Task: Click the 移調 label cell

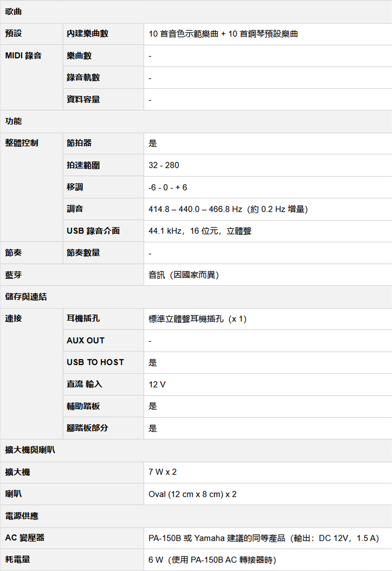Action: (75, 187)
